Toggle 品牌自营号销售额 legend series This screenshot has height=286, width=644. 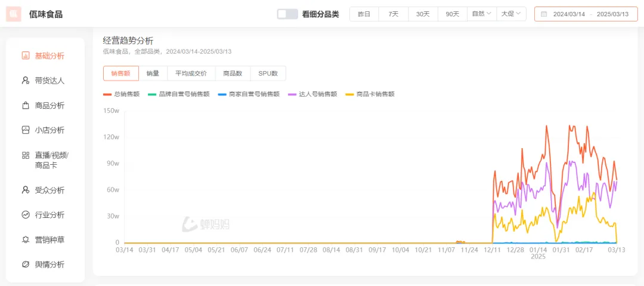click(x=179, y=94)
